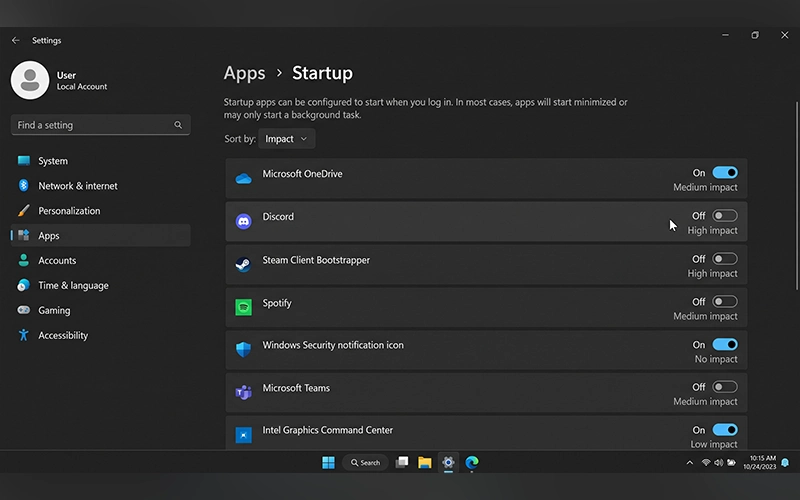Click the clock and date in the taskbar

pos(759,462)
